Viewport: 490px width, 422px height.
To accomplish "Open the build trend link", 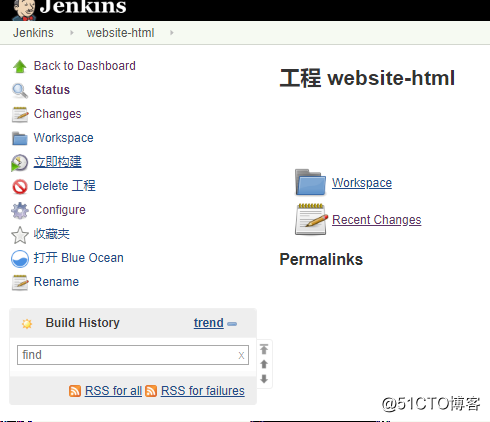I will tap(209, 323).
